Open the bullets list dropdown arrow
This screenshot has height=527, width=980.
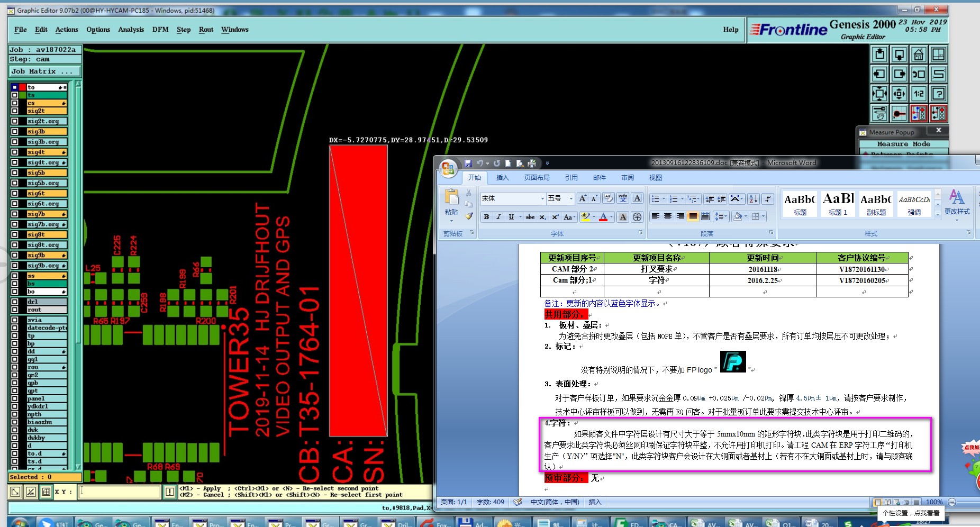pos(665,198)
